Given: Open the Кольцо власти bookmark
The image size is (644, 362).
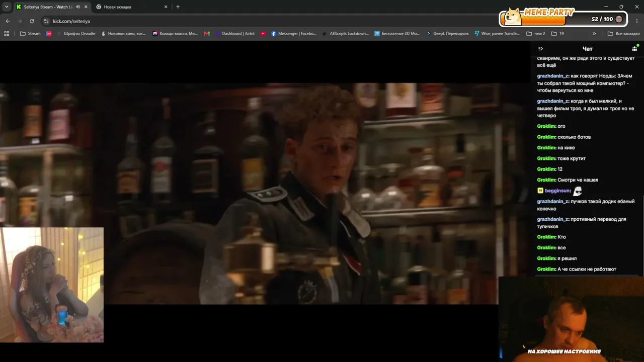Looking at the screenshot, I should coord(175,34).
